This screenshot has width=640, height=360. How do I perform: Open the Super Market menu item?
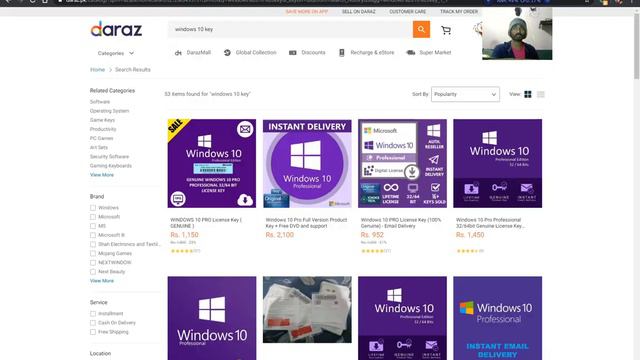point(435,53)
